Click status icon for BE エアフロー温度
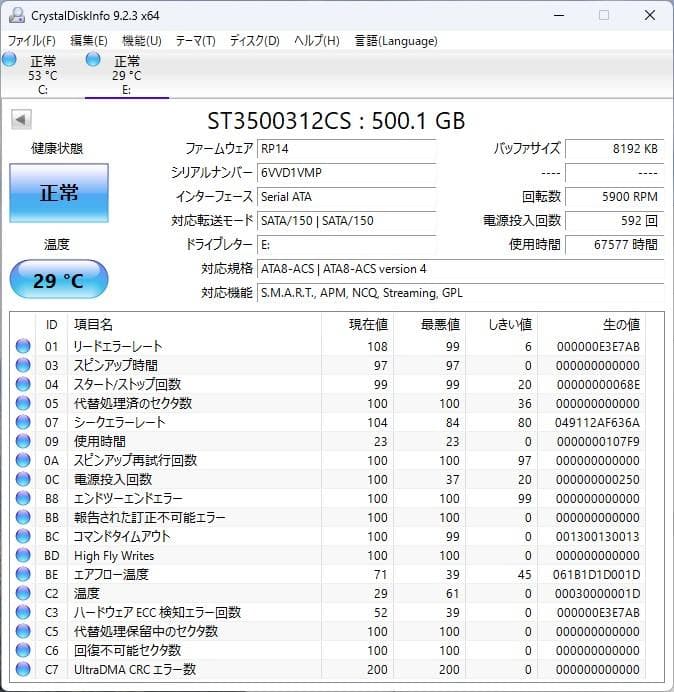 pos(23,574)
